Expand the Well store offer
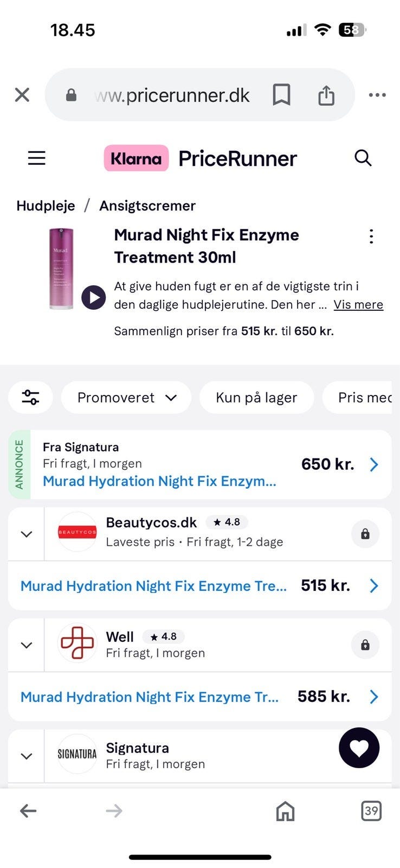The width and height of the screenshot is (400, 868). click(x=26, y=645)
